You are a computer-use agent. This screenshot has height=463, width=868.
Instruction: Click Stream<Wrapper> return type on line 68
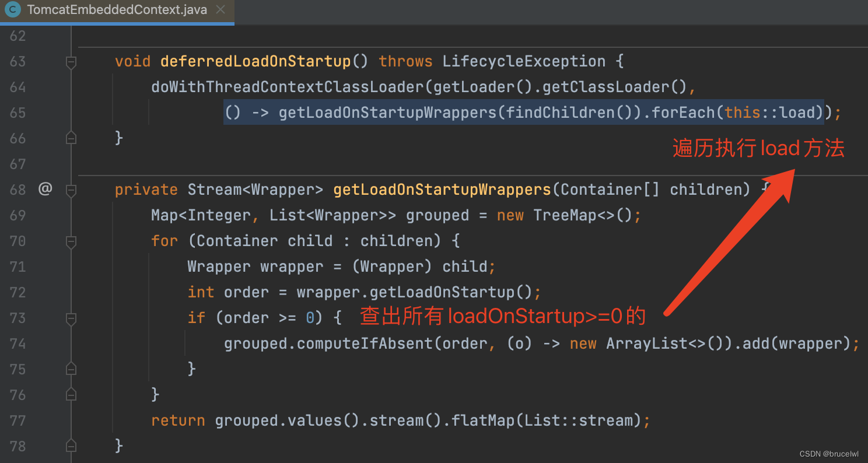[256, 190]
